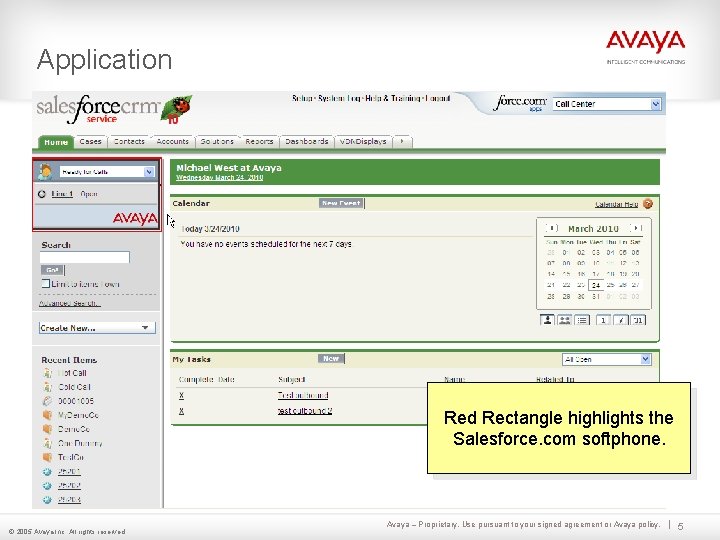This screenshot has height=540, width=720.
Task: Click X to complete test outbound 2 task
Action: [x=181, y=411]
